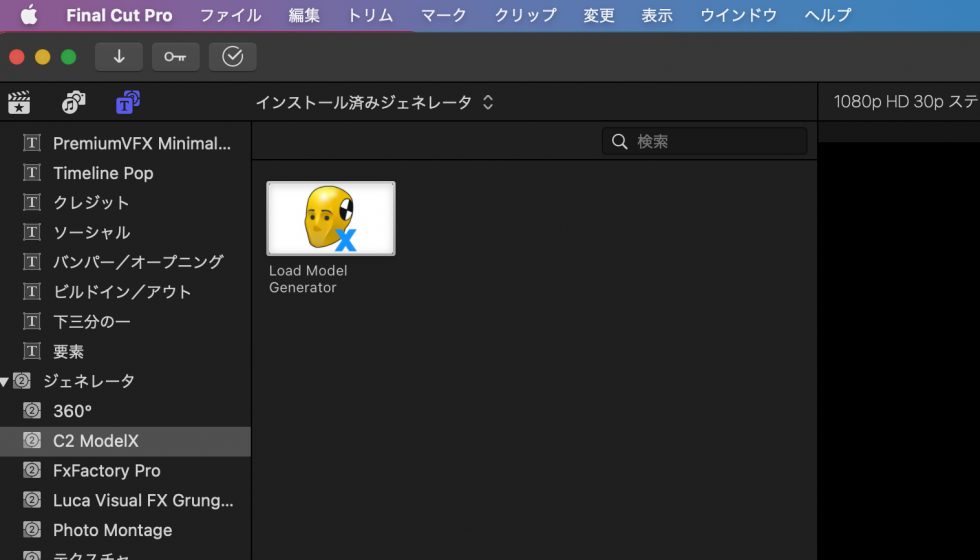Show the Photos and Audio sidebar
The image size is (980, 560).
[x=74, y=102]
